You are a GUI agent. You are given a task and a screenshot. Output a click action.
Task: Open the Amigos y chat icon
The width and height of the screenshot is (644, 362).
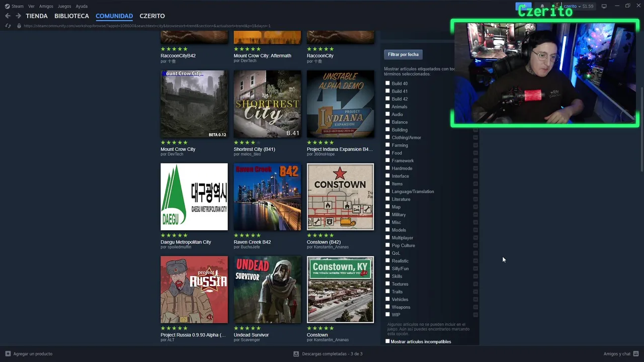coord(636,354)
